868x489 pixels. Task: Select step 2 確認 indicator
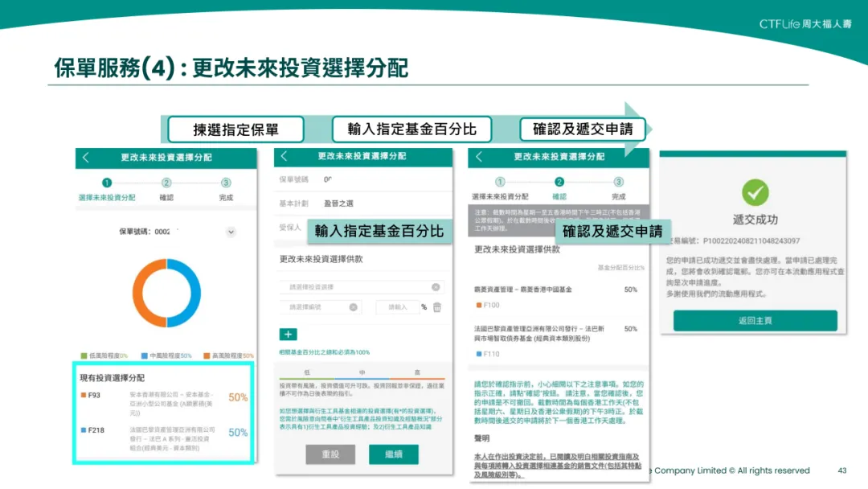[x=166, y=184]
